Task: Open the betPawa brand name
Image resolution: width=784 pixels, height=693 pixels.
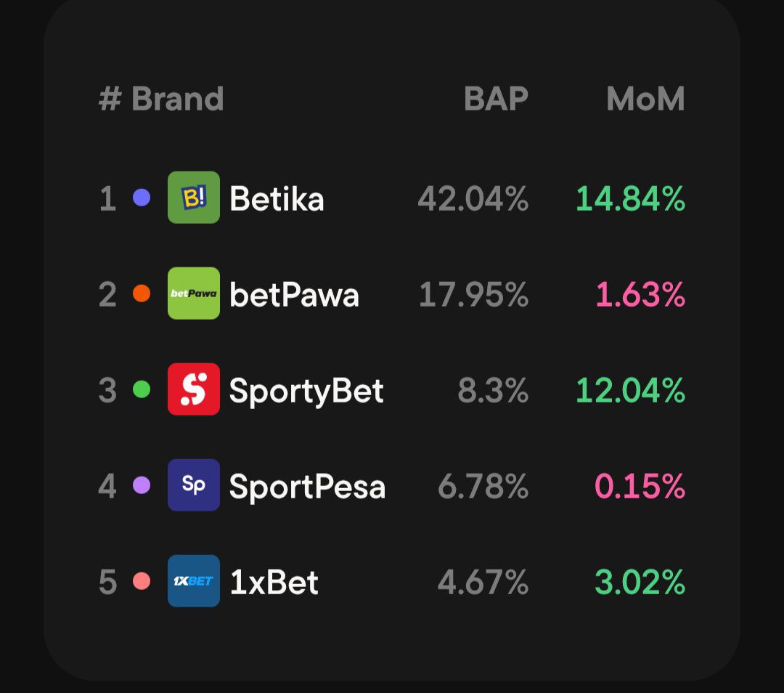Action: 294,295
